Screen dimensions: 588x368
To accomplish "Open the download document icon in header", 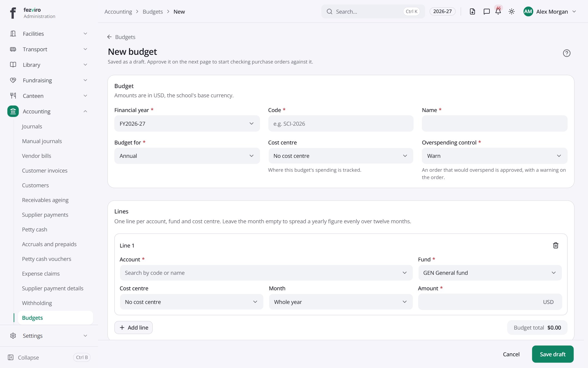I will pyautogui.click(x=472, y=11).
